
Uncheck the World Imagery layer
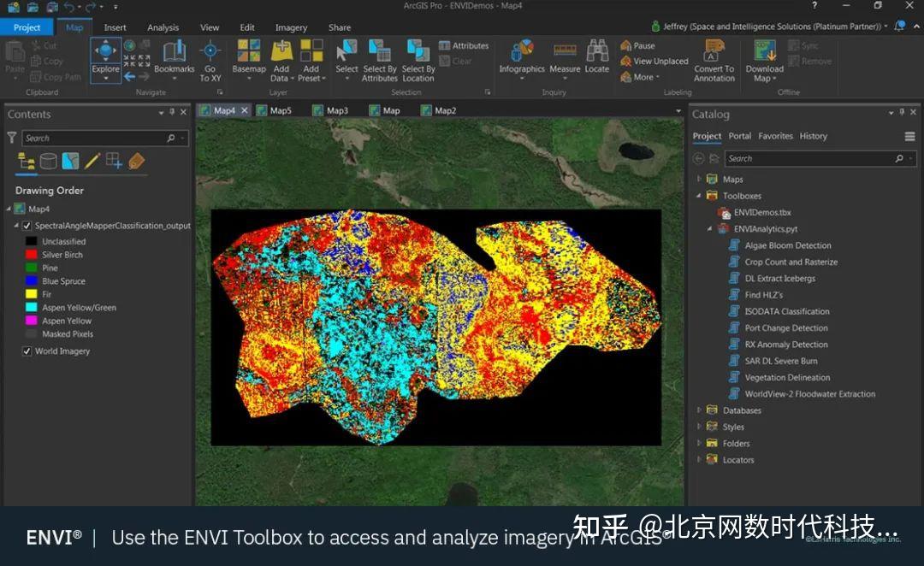(x=27, y=351)
